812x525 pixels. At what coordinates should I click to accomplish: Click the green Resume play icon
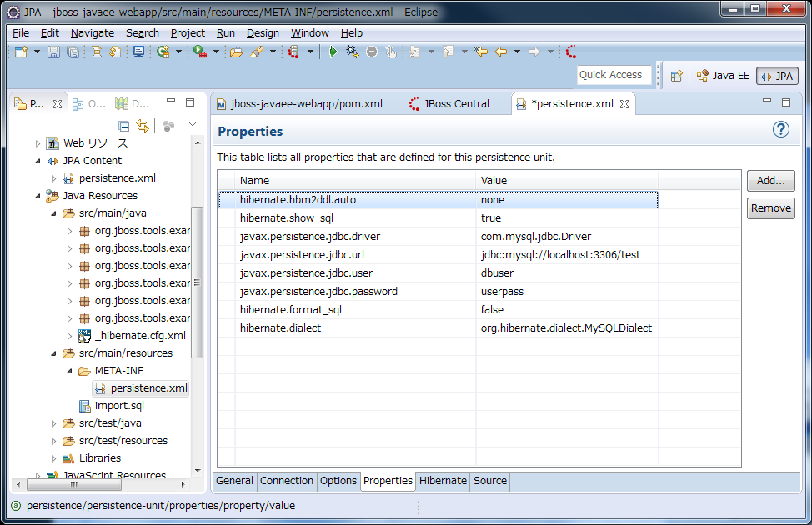coord(333,52)
